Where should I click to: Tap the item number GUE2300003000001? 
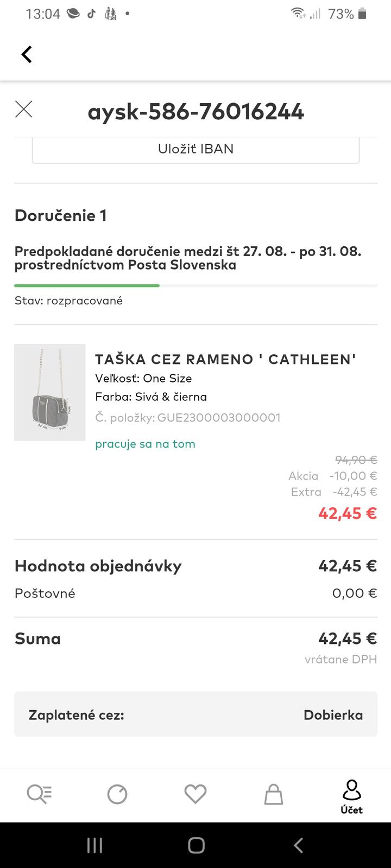(x=219, y=417)
